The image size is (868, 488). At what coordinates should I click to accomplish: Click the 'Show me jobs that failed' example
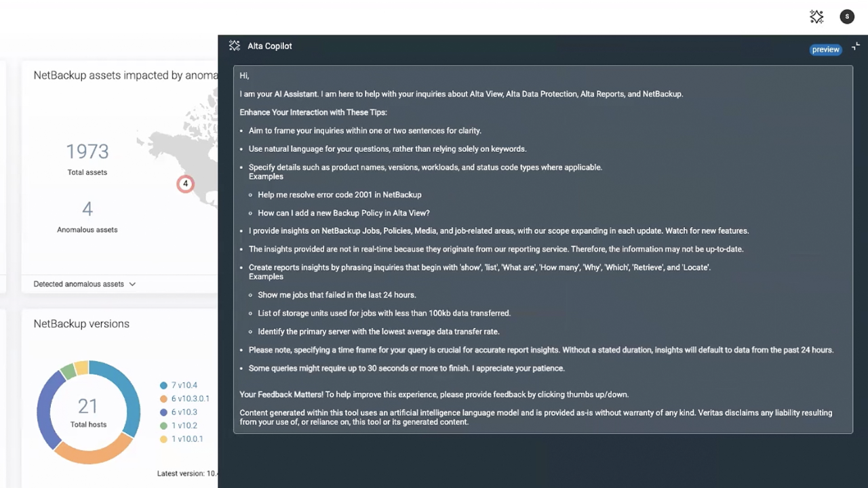tap(337, 295)
